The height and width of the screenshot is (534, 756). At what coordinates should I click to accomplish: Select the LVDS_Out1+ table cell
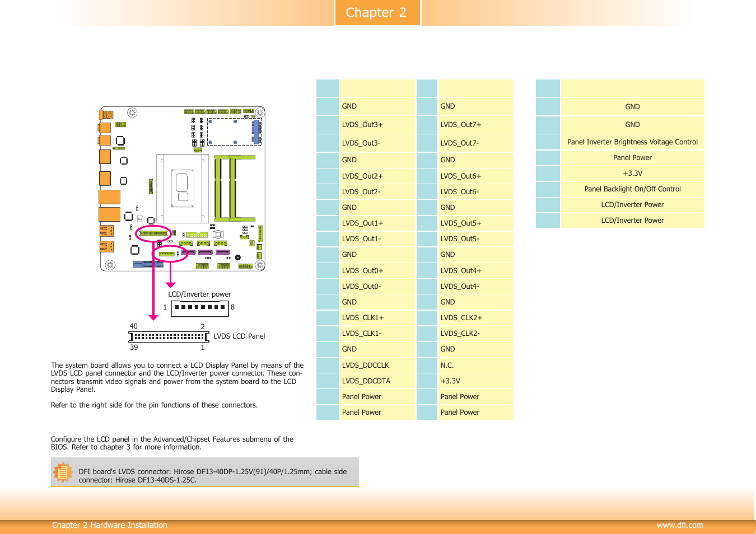(377, 223)
